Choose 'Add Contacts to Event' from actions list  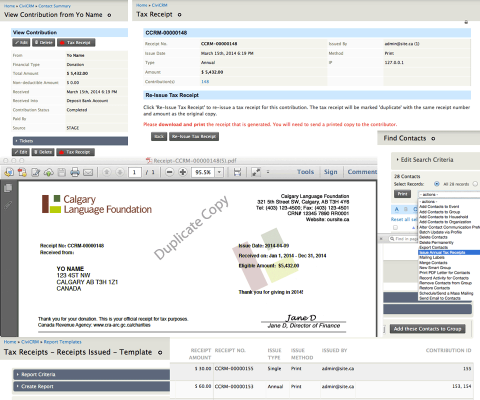(439, 207)
